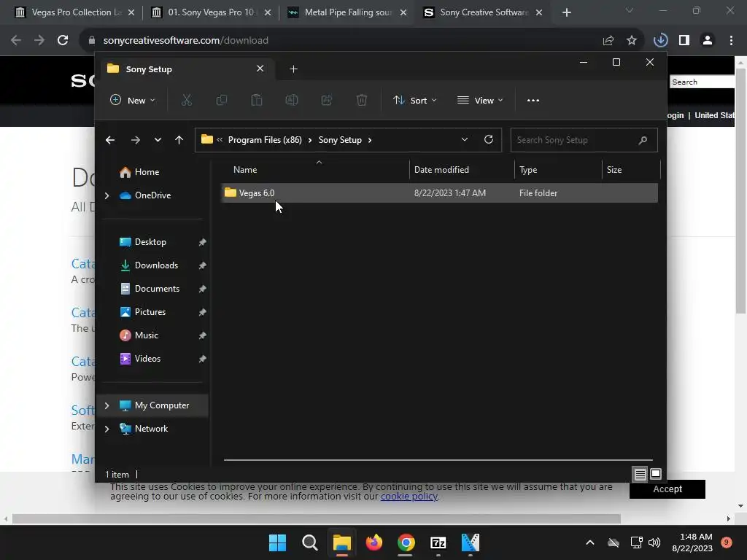
Task: Open the View dropdown
Action: [x=480, y=101]
